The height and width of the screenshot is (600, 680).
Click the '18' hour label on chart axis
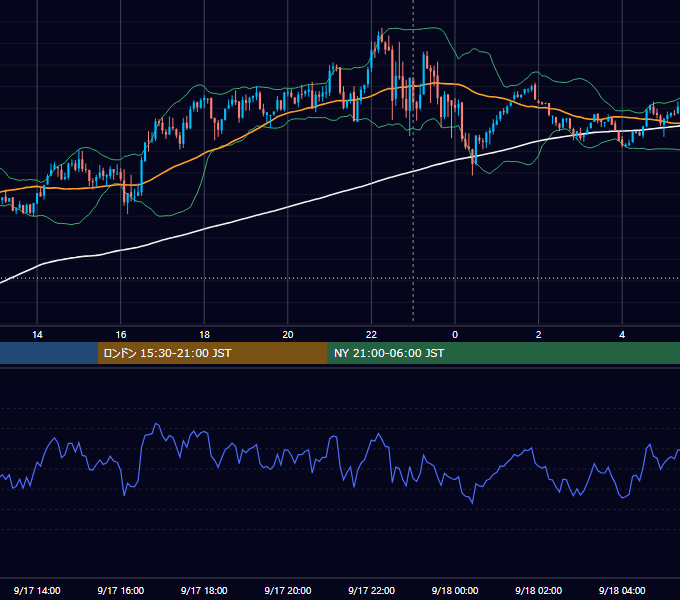tap(204, 335)
